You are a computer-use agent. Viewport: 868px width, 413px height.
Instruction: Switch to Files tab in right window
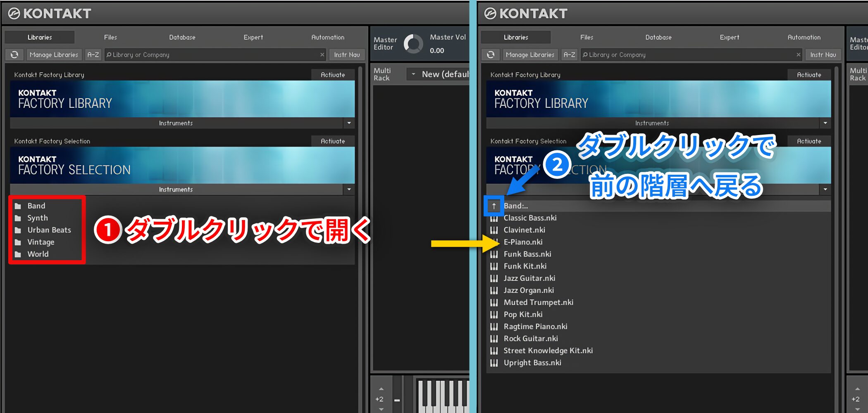587,37
